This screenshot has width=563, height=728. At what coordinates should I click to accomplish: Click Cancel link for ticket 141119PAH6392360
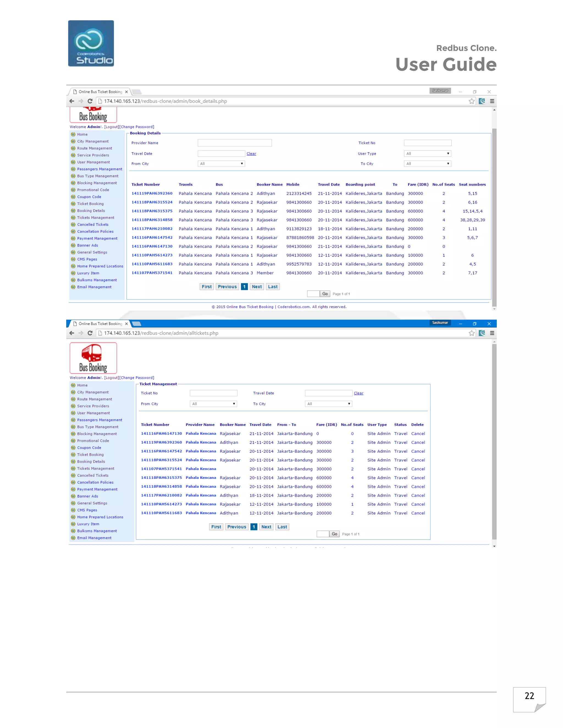[418, 442]
